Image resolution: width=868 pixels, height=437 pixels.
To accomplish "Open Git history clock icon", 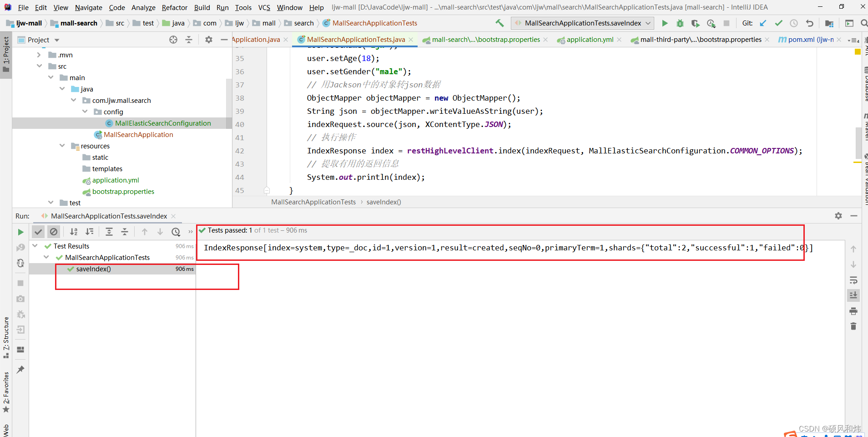I will (794, 23).
